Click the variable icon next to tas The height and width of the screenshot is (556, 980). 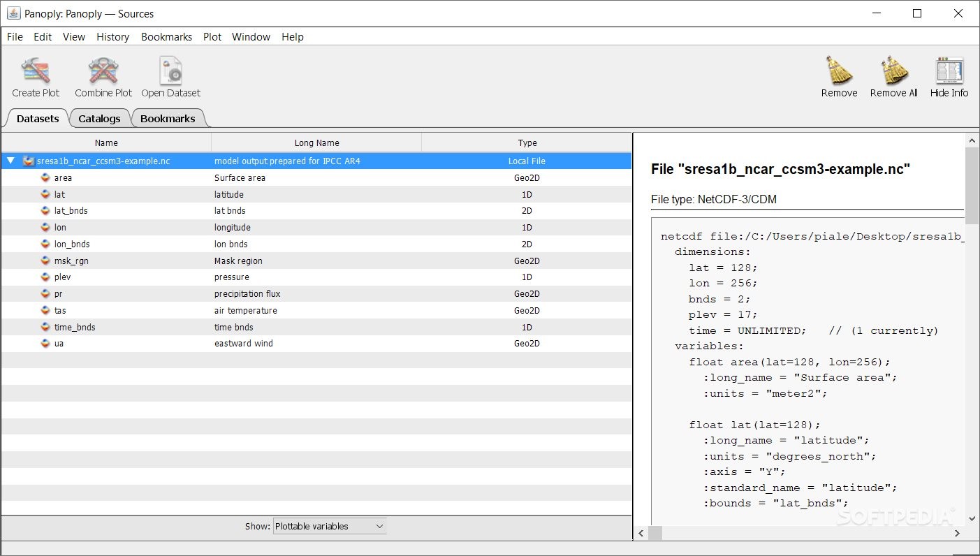46,311
